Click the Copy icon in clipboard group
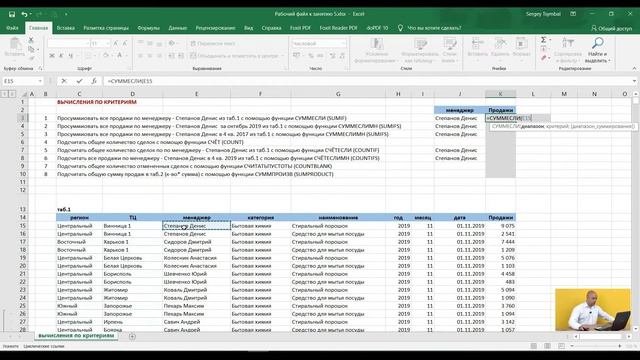The width and height of the screenshot is (640, 360). tap(31, 49)
